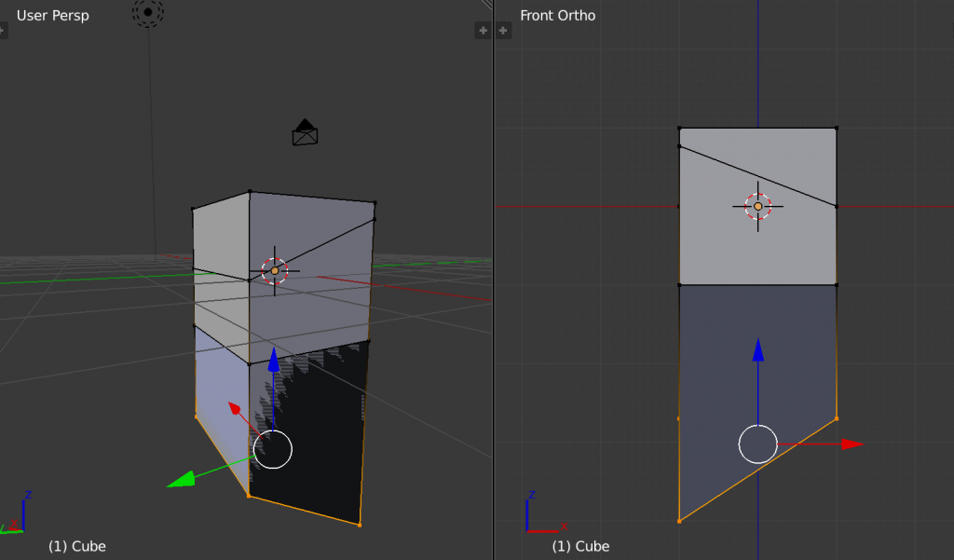
Task: Click 'Front Ortho' viewport label
Action: 558,16
